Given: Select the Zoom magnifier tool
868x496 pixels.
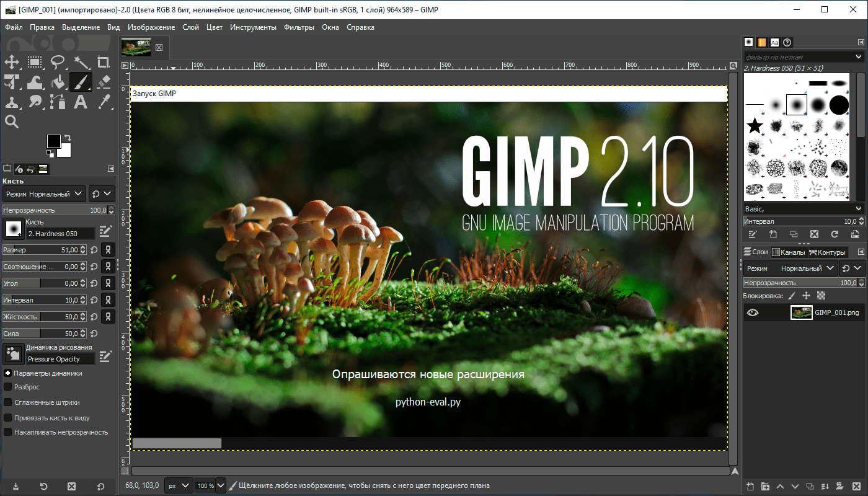Looking at the screenshot, I should point(12,122).
